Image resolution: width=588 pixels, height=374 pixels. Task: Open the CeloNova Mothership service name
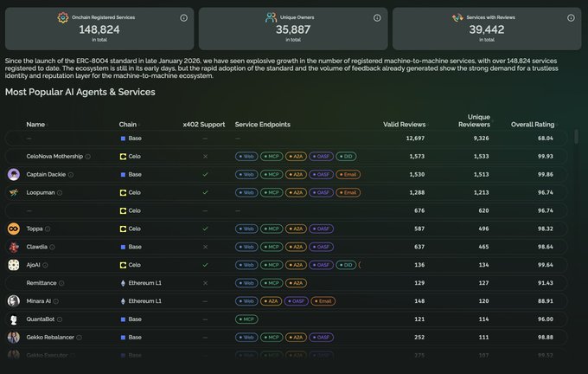[x=54, y=157]
